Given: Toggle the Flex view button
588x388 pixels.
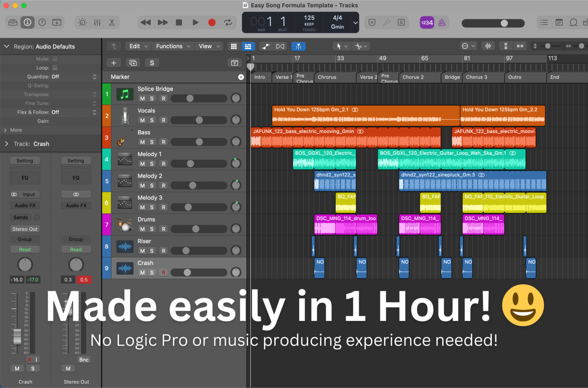Looking at the screenshot, I should 280,47.
